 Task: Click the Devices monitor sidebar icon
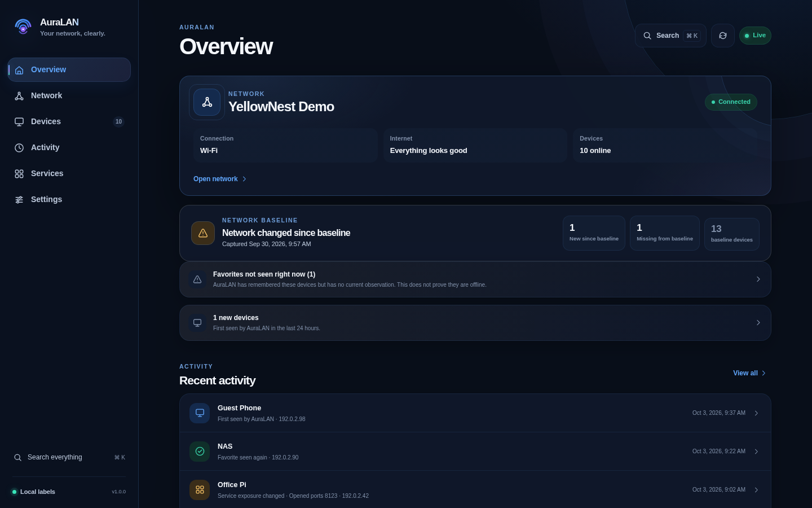[x=19, y=122]
